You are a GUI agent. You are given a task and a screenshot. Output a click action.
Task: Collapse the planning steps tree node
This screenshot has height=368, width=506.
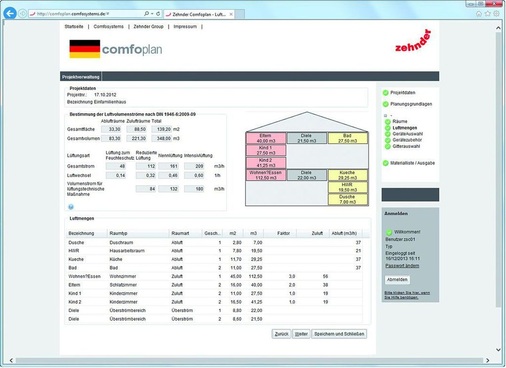(x=386, y=116)
